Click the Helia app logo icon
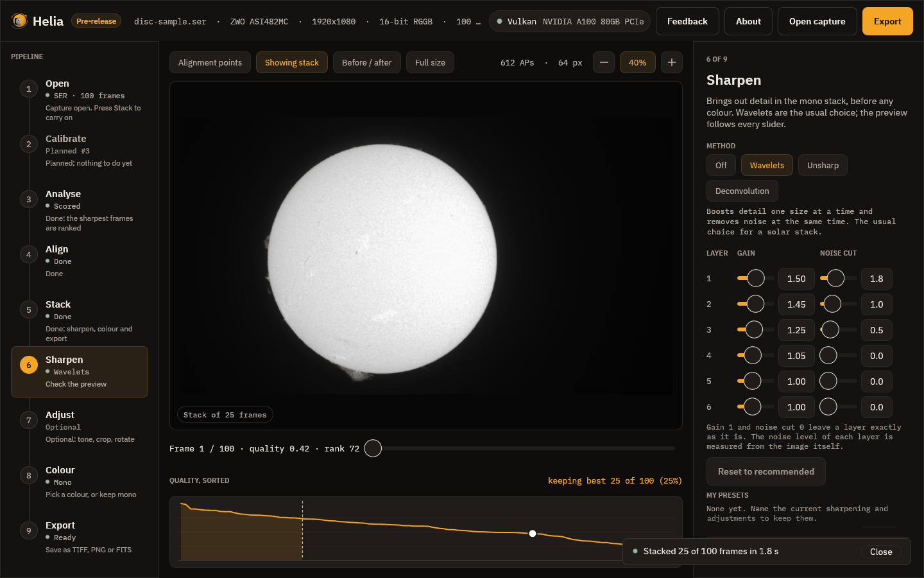This screenshot has width=924, height=578. click(19, 21)
